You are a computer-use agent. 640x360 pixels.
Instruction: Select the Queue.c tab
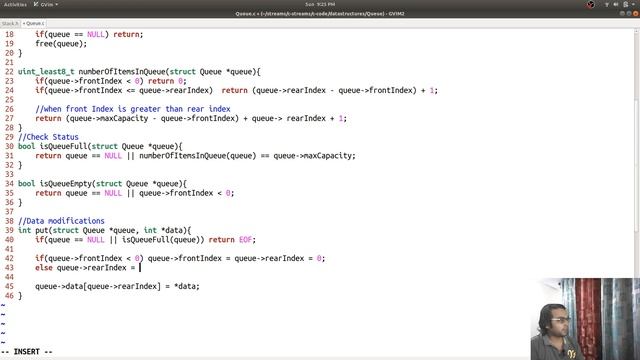[x=34, y=23]
